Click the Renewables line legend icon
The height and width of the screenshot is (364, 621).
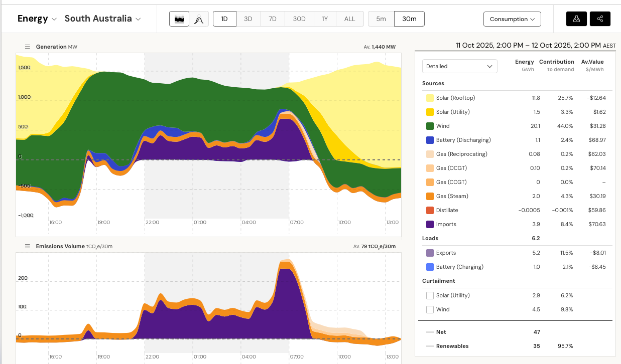(x=429, y=346)
